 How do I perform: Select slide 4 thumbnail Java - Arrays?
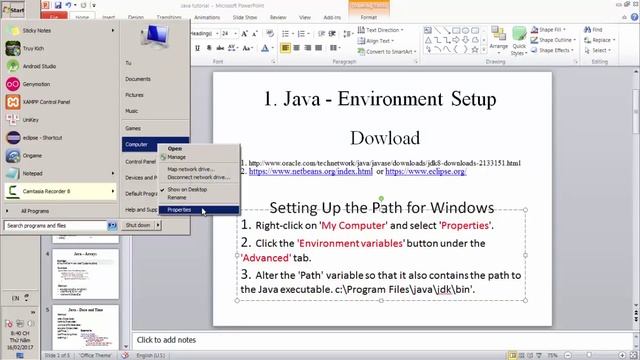point(86,274)
